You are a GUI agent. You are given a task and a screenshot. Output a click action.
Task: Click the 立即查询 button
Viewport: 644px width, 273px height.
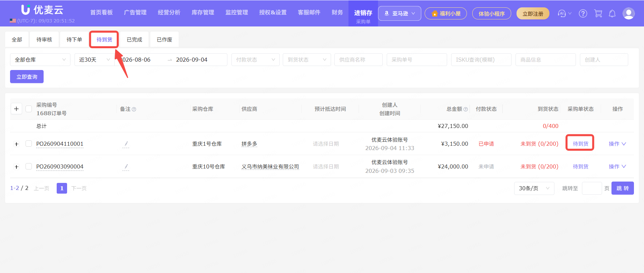point(27,77)
